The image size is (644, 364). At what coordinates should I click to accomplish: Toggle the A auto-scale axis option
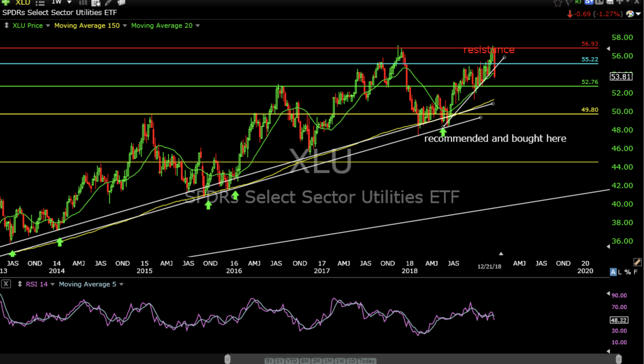pos(613,272)
